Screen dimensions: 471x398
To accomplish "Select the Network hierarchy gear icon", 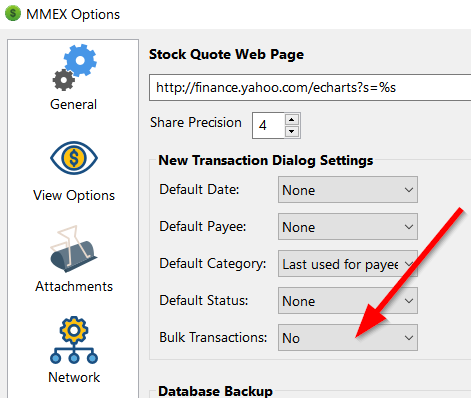I will coord(74,340).
